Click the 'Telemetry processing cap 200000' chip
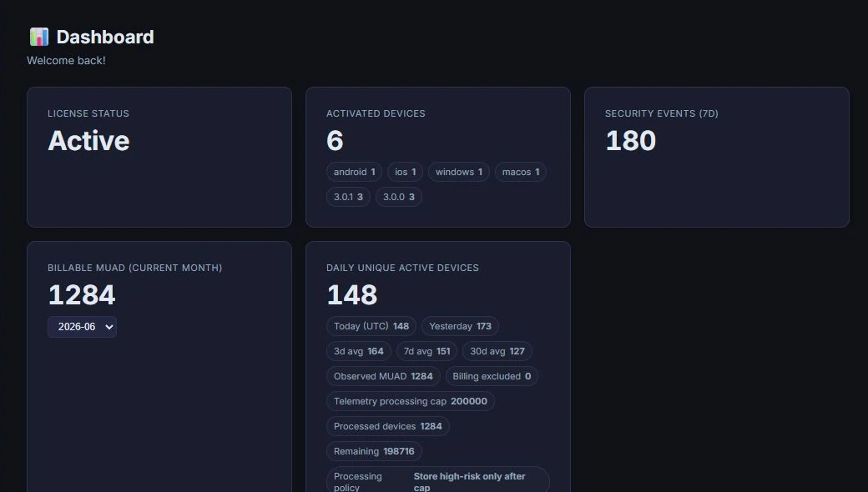Screen dimensions: 868x492 tap(410, 401)
